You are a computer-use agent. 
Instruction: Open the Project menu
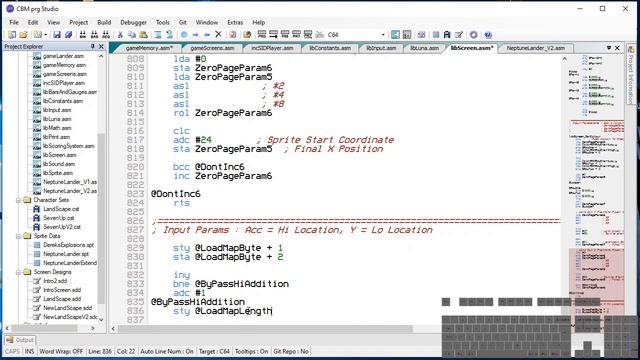pyautogui.click(x=78, y=22)
